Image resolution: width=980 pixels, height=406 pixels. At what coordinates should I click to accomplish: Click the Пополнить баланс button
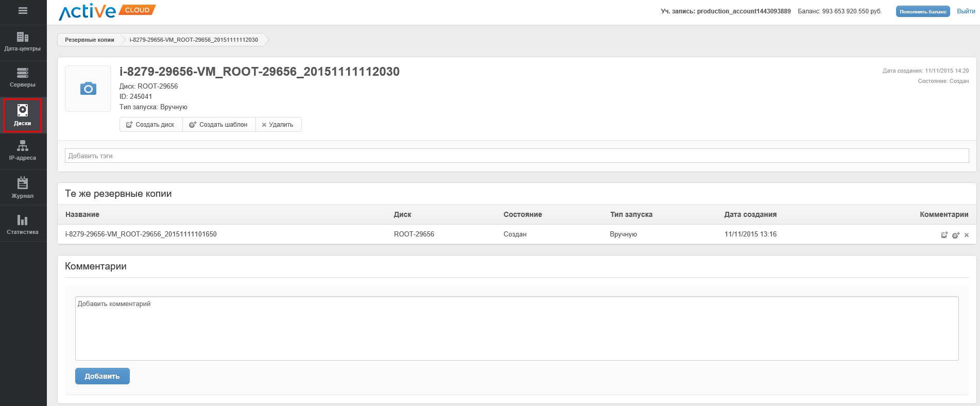point(922,11)
